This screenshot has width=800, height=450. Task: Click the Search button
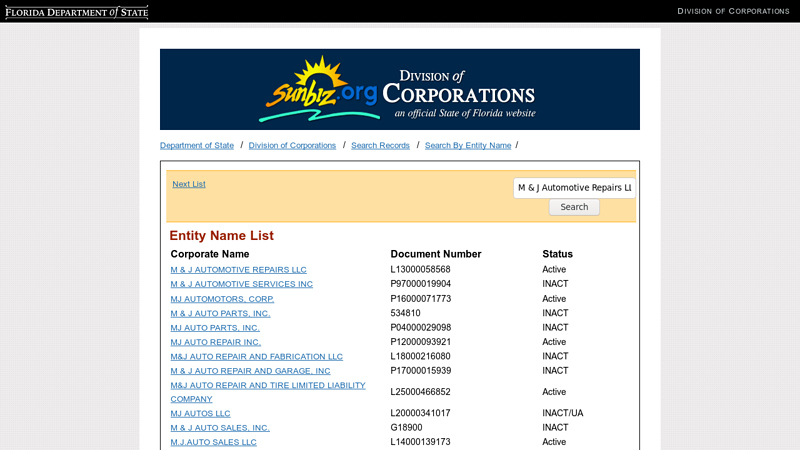click(x=574, y=207)
